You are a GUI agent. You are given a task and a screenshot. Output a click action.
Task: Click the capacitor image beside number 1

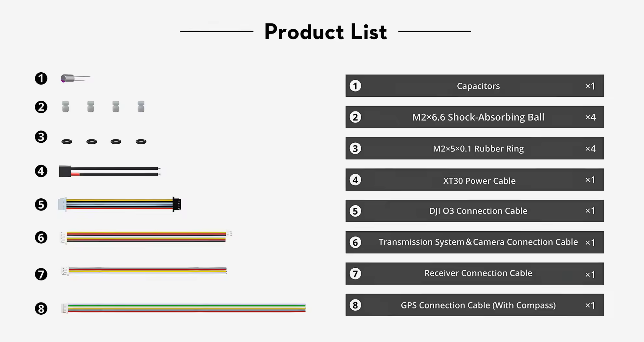(75, 78)
